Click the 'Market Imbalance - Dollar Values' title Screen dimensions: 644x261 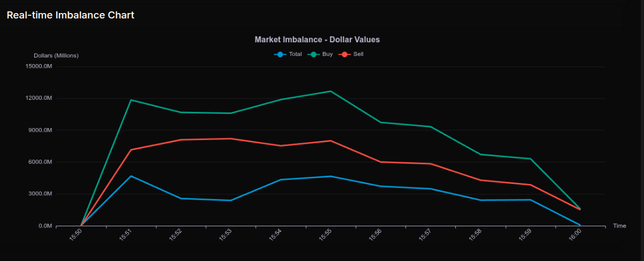tap(317, 40)
